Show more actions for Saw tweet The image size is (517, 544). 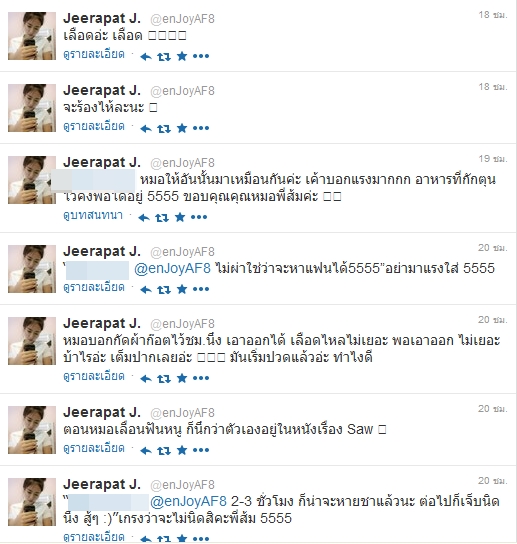[201, 450]
